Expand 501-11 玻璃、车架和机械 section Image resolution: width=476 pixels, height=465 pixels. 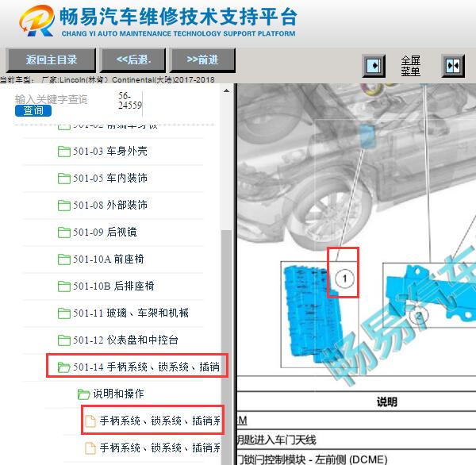[x=131, y=313]
